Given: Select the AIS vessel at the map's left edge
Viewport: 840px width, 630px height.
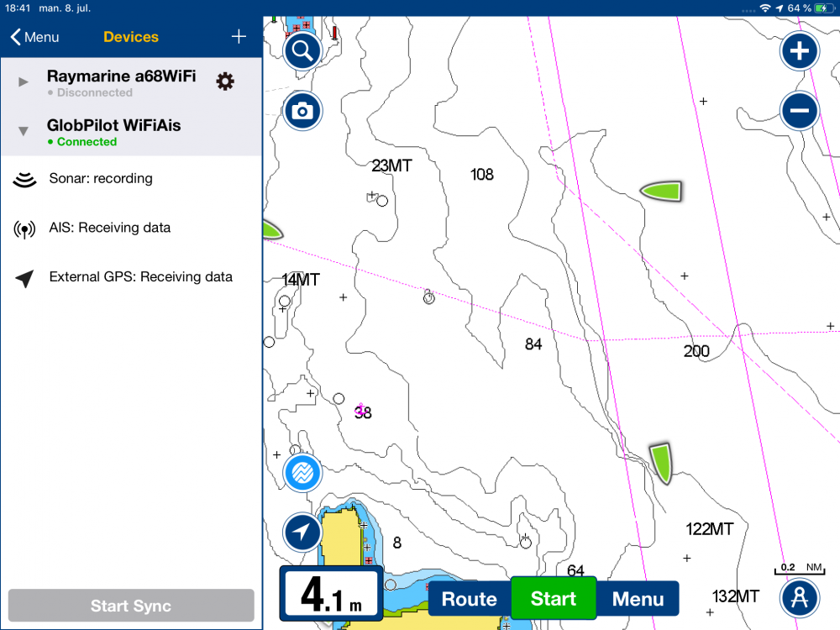Looking at the screenshot, I should [273, 230].
